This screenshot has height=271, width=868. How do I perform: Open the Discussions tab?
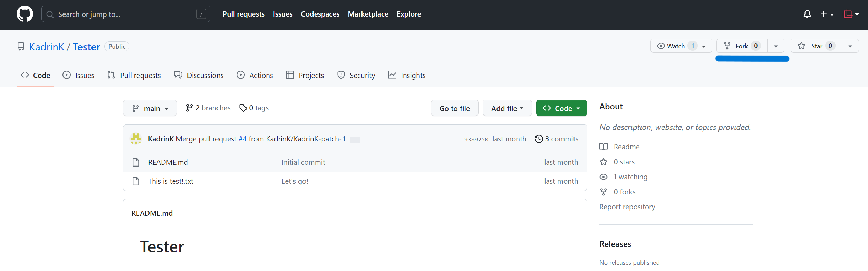199,75
